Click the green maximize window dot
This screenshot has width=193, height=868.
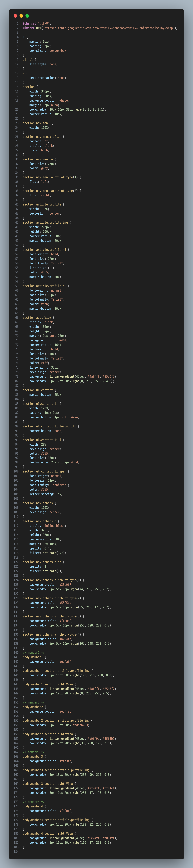(x=27, y=16)
